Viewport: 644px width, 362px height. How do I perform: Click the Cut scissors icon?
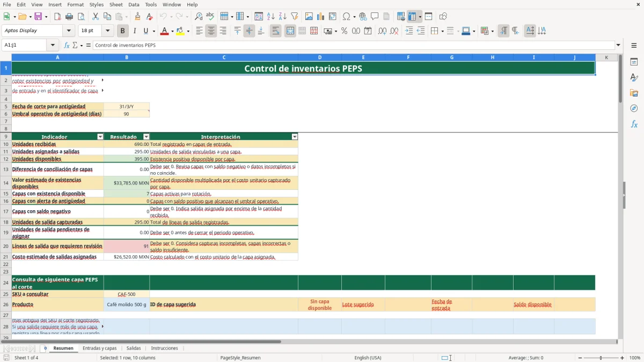click(x=96, y=17)
